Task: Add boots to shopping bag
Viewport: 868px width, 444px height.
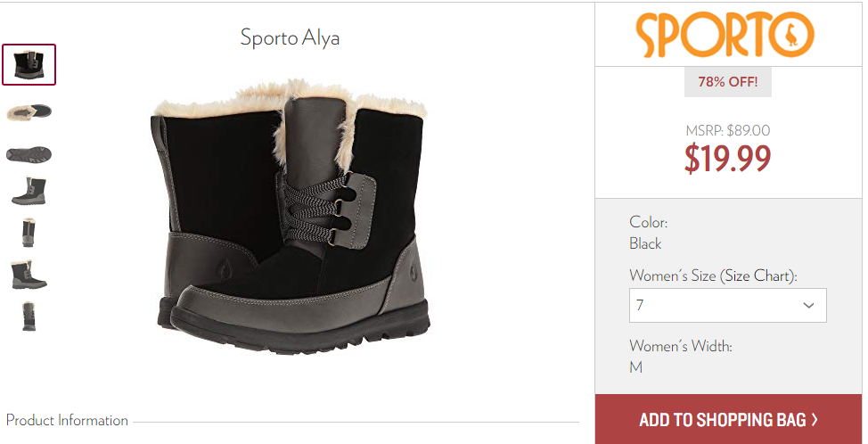Action: coord(728,419)
